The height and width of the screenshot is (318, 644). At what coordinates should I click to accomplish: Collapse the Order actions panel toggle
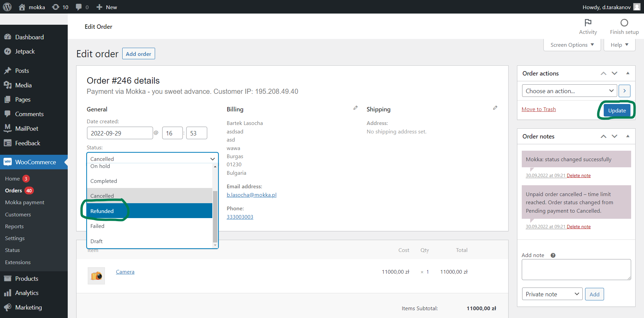(x=628, y=73)
